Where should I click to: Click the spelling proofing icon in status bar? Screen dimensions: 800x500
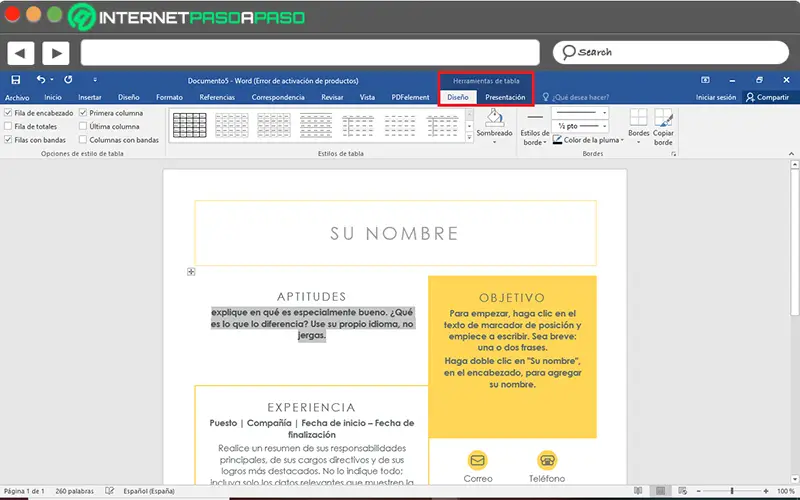109,491
